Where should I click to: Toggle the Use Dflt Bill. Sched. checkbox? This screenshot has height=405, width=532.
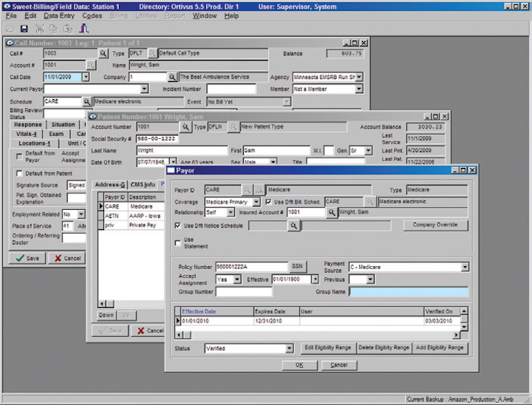(268, 201)
